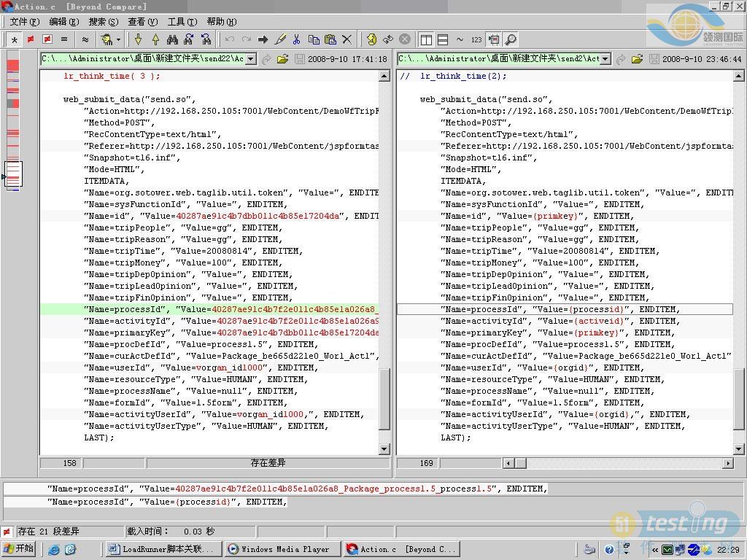The height and width of the screenshot is (560, 747).
Task: Click the 开始 Start button
Action: 19,549
